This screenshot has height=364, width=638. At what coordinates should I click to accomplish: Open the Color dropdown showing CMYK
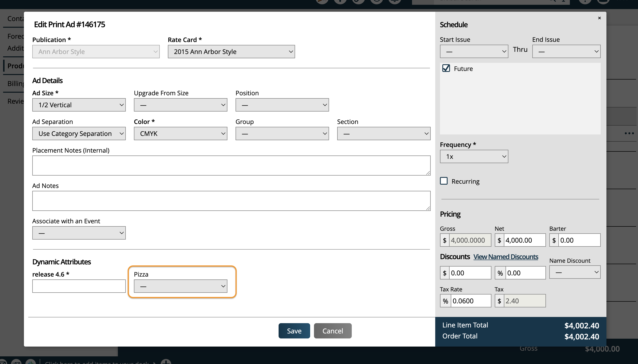(181, 134)
